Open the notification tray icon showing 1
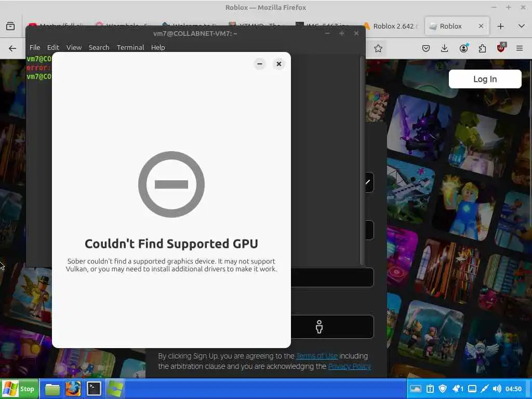 (x=458, y=389)
